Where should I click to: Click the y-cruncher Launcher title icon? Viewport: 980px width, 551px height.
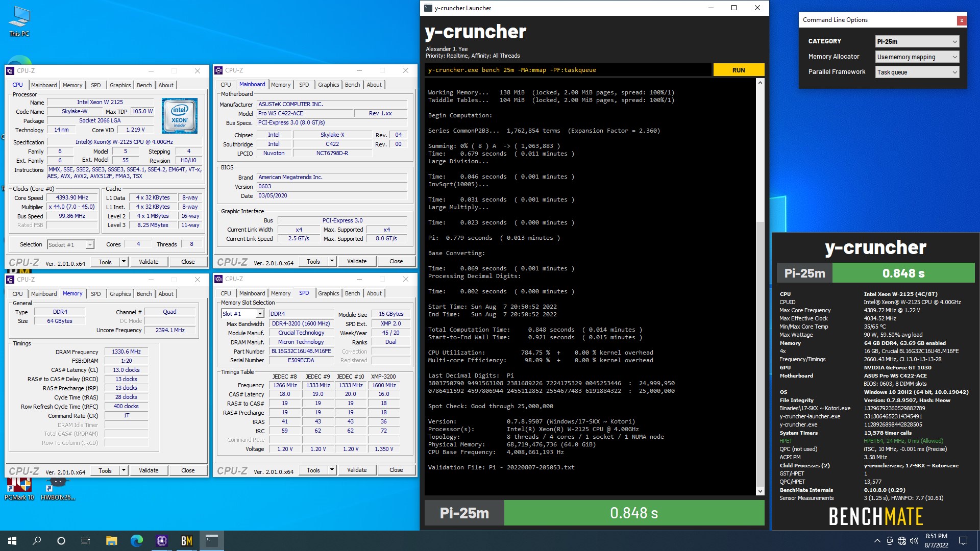(428, 8)
